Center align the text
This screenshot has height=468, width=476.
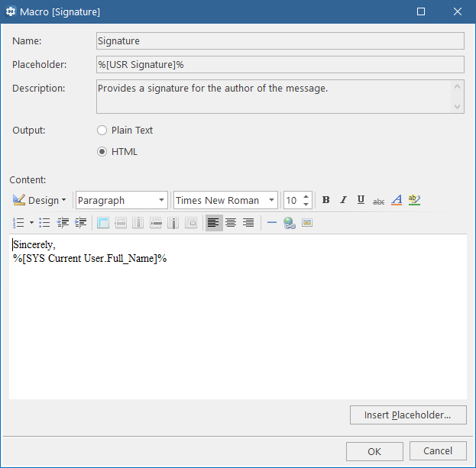click(x=231, y=223)
